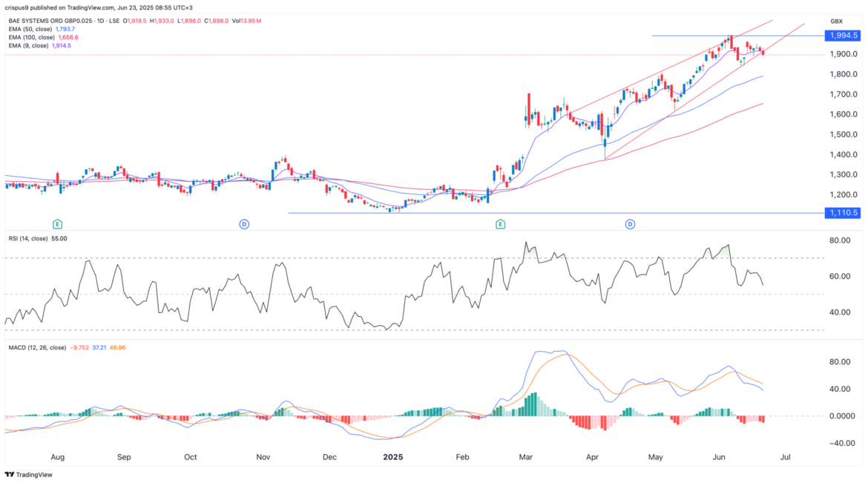Click the blue 1,110.5 support price flag
The height and width of the screenshot is (483, 868).
coord(842,213)
